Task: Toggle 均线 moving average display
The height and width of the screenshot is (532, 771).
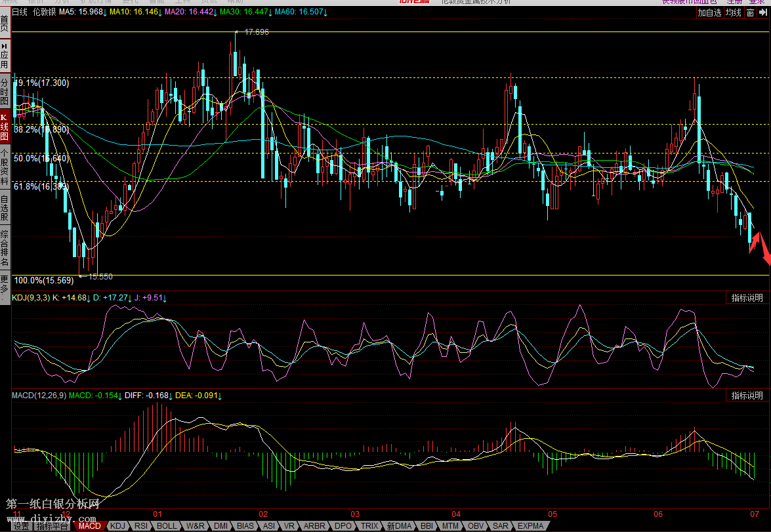Action: point(733,12)
